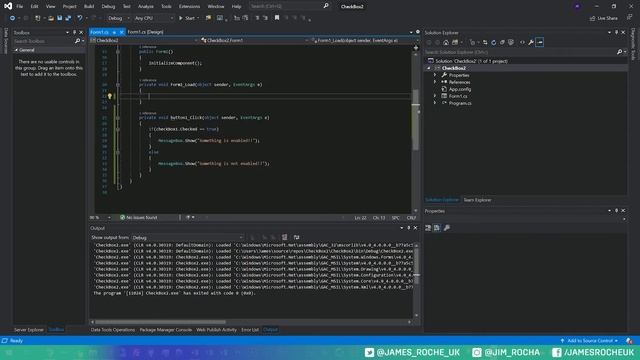The height and width of the screenshot is (360, 640).
Task: Click the Clear All icon in Output panel
Action: 284,237
